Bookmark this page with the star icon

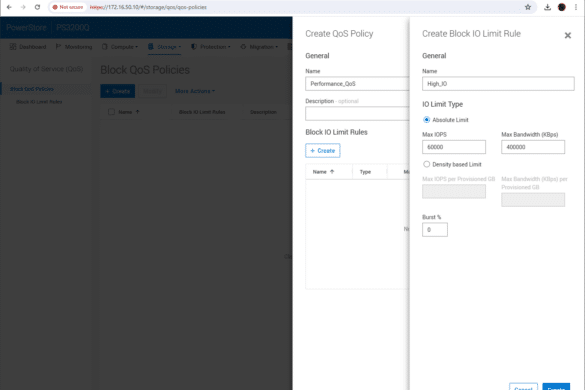[528, 7]
